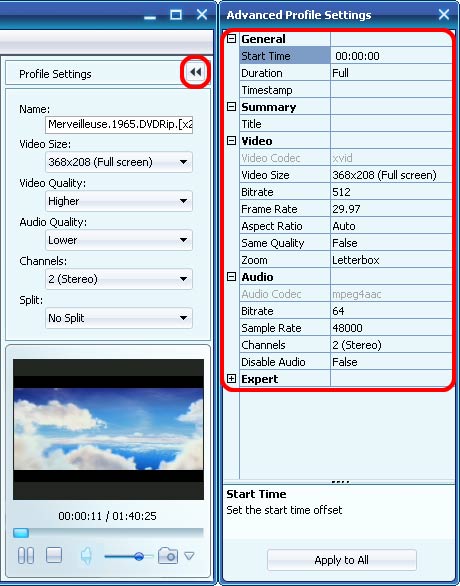Click the Frame Rate property label

point(269,209)
